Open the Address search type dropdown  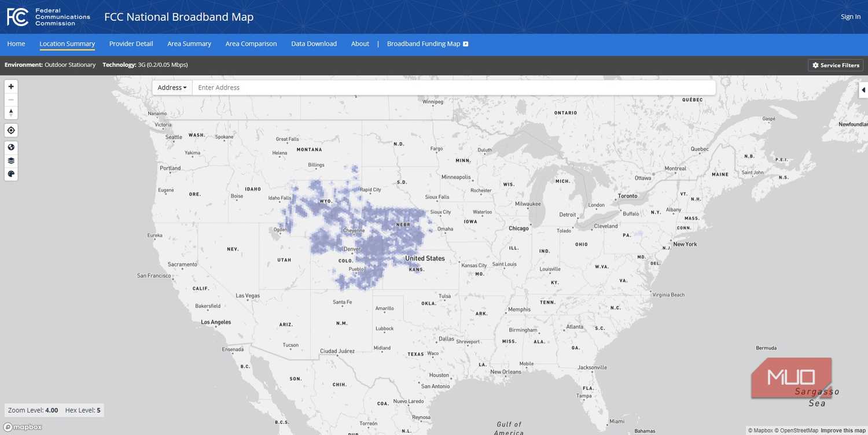[x=172, y=87]
